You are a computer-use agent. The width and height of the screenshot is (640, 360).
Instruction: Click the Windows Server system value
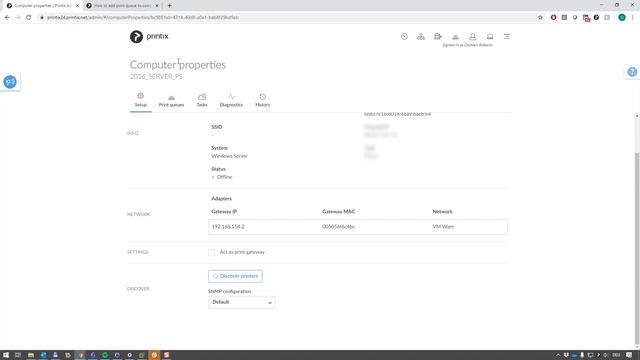pyautogui.click(x=229, y=156)
